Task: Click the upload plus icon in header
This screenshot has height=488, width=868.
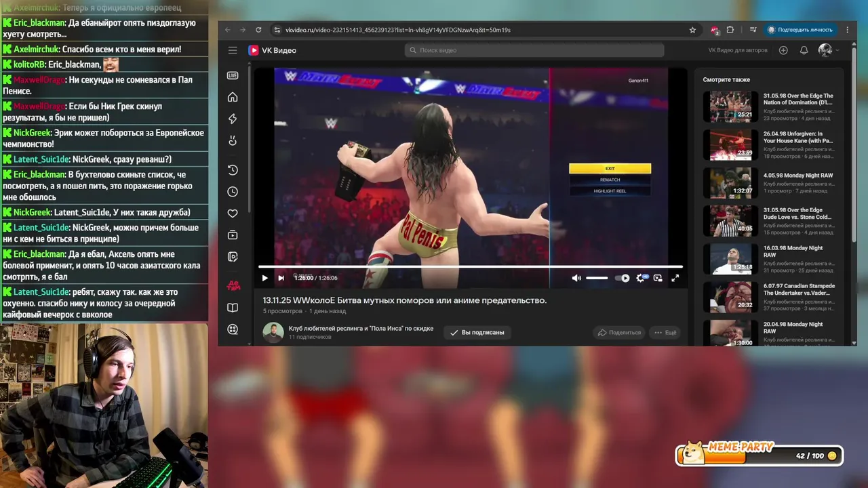Action: coord(783,50)
